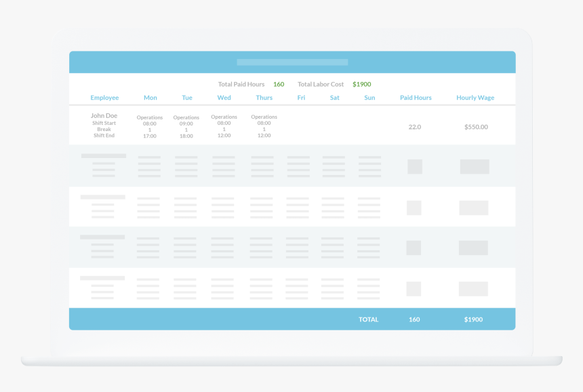This screenshot has width=583, height=392.
Task: Select the Wed column header
Action: pyautogui.click(x=224, y=98)
